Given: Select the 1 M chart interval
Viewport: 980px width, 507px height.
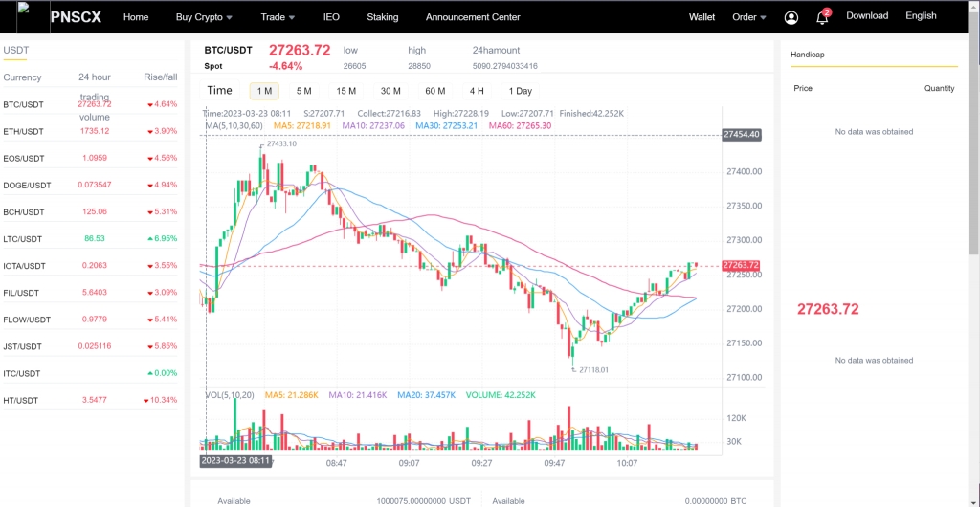Looking at the screenshot, I should coord(264,91).
